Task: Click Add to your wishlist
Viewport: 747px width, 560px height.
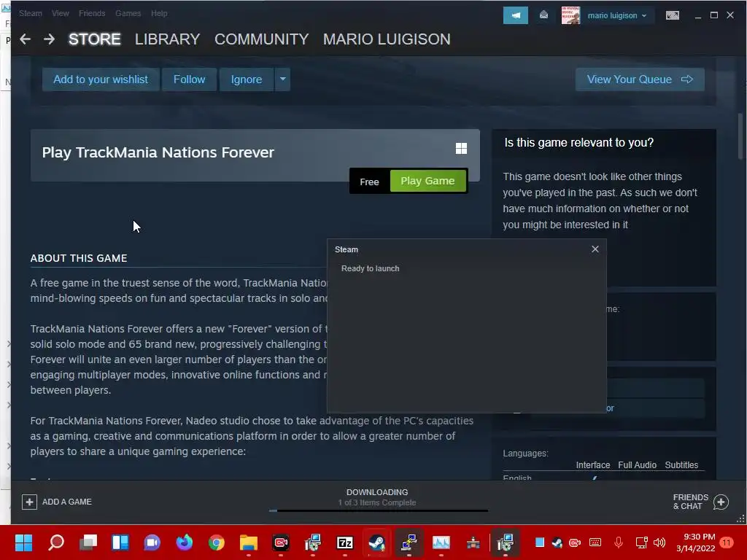Action: (x=101, y=79)
